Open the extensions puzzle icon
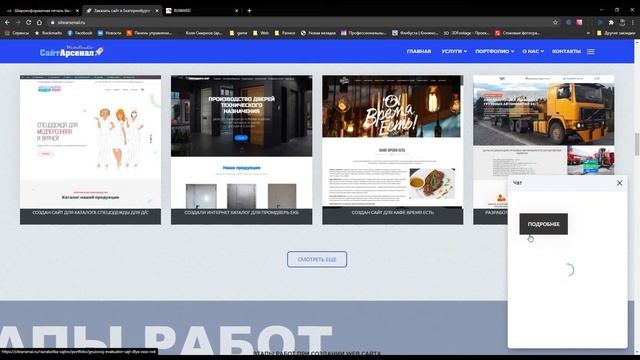Screen dimensions: 640x360 (x=611, y=22)
